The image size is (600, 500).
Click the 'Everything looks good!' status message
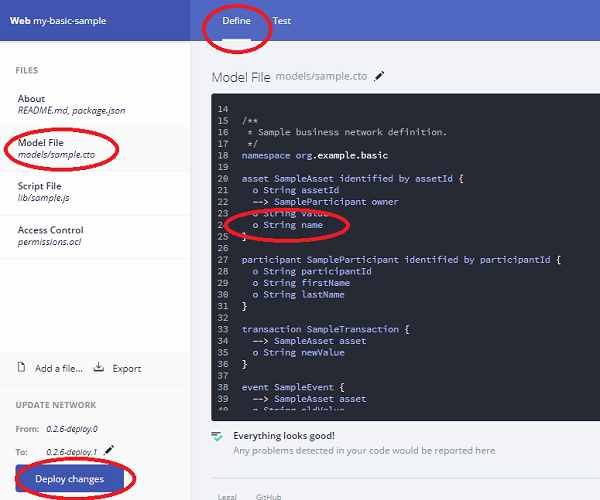[284, 436]
